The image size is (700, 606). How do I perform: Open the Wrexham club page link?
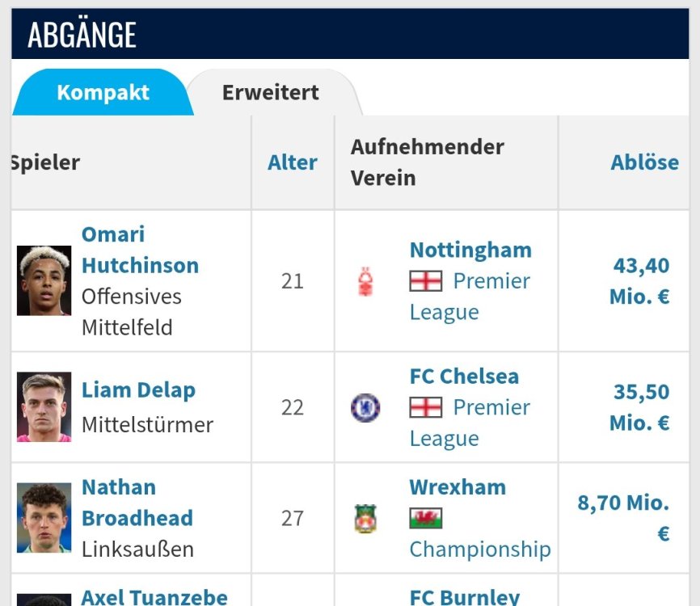pyautogui.click(x=458, y=487)
